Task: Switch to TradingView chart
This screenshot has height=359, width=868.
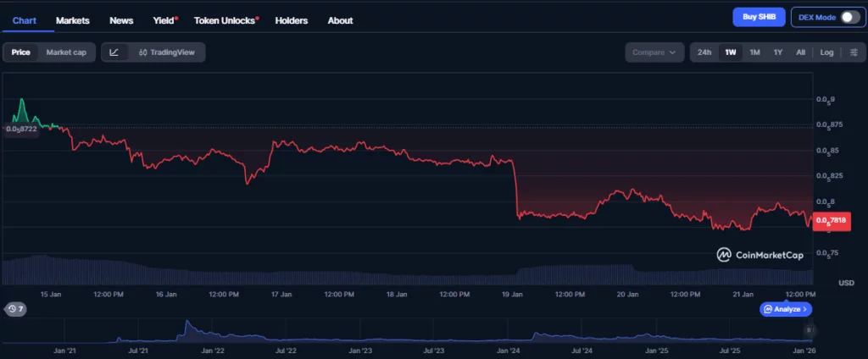Action: [167, 52]
